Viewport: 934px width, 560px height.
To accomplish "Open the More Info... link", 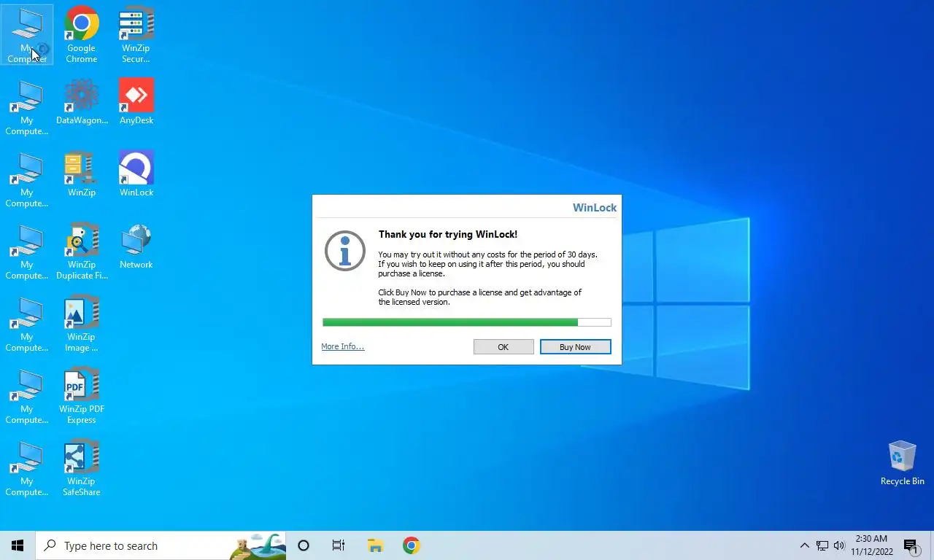I will point(342,346).
